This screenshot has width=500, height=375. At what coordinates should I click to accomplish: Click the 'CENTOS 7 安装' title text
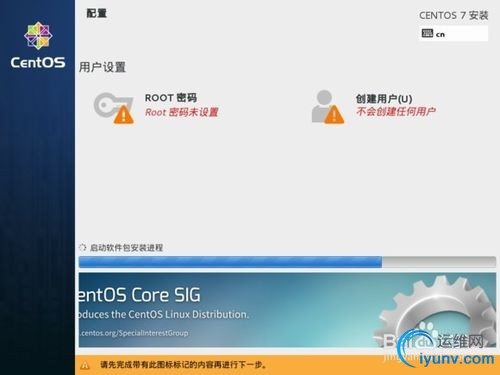[x=454, y=15]
